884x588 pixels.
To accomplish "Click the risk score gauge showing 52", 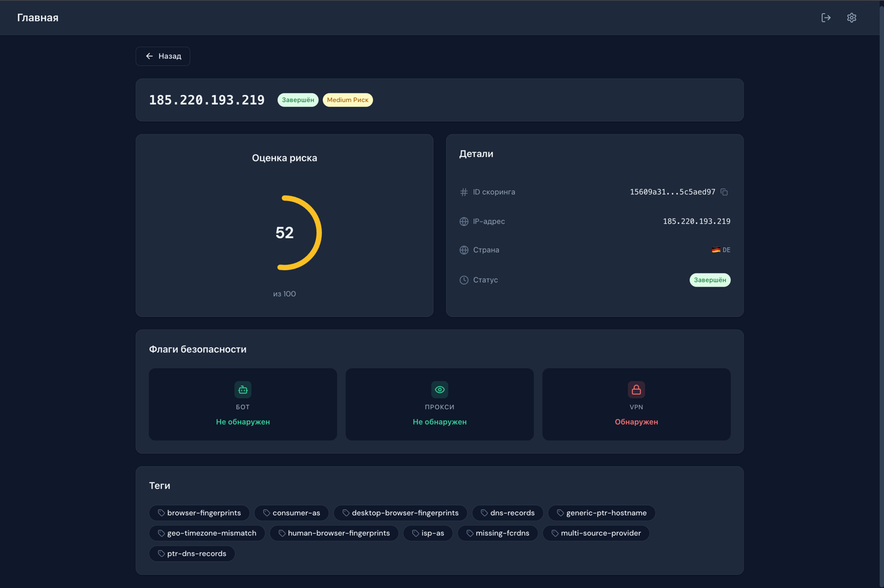I will coord(284,233).
